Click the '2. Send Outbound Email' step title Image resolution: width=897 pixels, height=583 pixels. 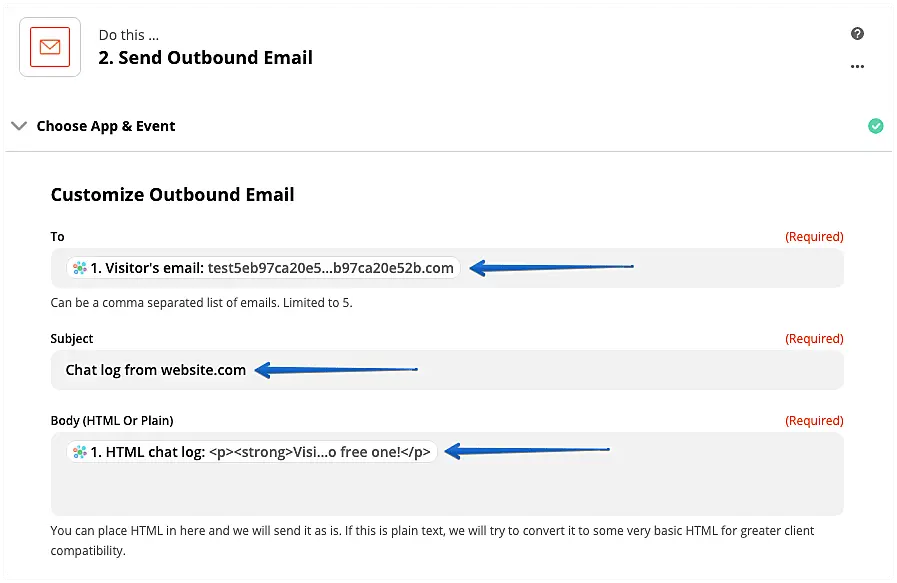[x=205, y=58]
